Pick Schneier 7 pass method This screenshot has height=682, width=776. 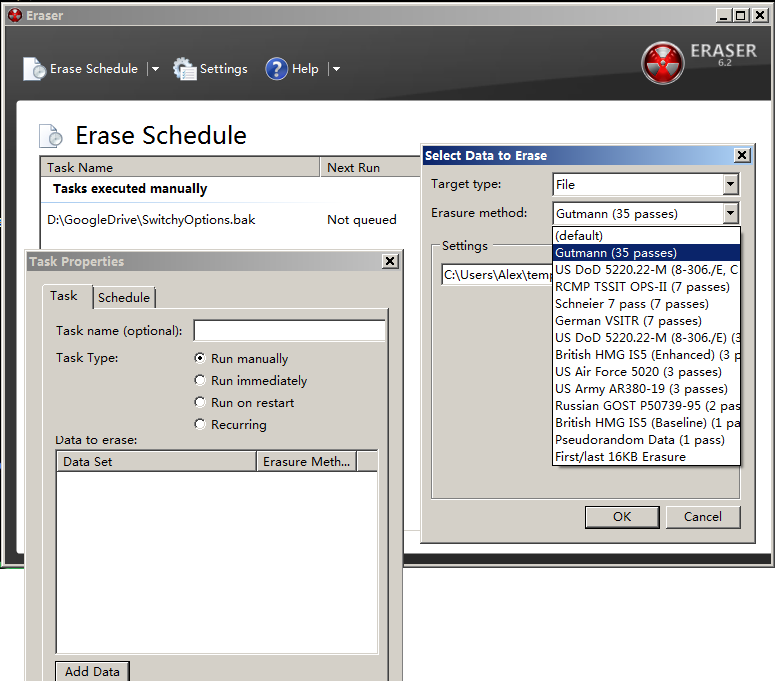646,303
